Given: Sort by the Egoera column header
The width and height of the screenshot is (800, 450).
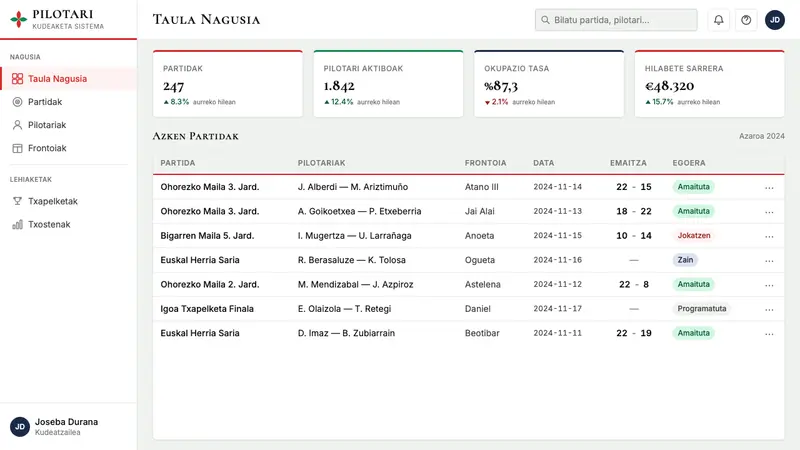Looking at the screenshot, I should pyautogui.click(x=689, y=163).
